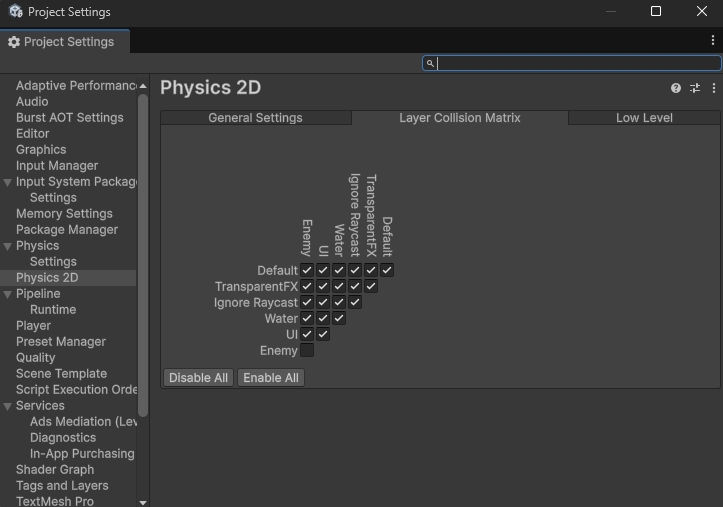Open the Low Level tab
The height and width of the screenshot is (507, 723).
pos(644,118)
